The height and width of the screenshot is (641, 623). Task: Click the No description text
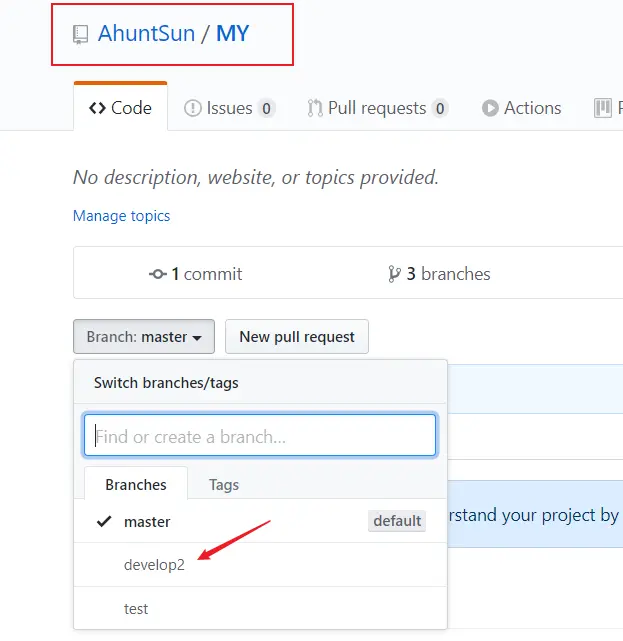click(256, 177)
